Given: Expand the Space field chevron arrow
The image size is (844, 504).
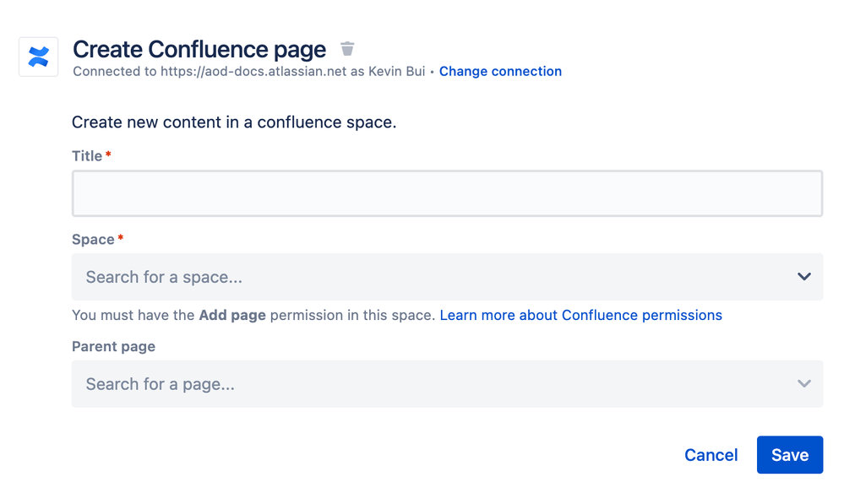Looking at the screenshot, I should (x=803, y=277).
